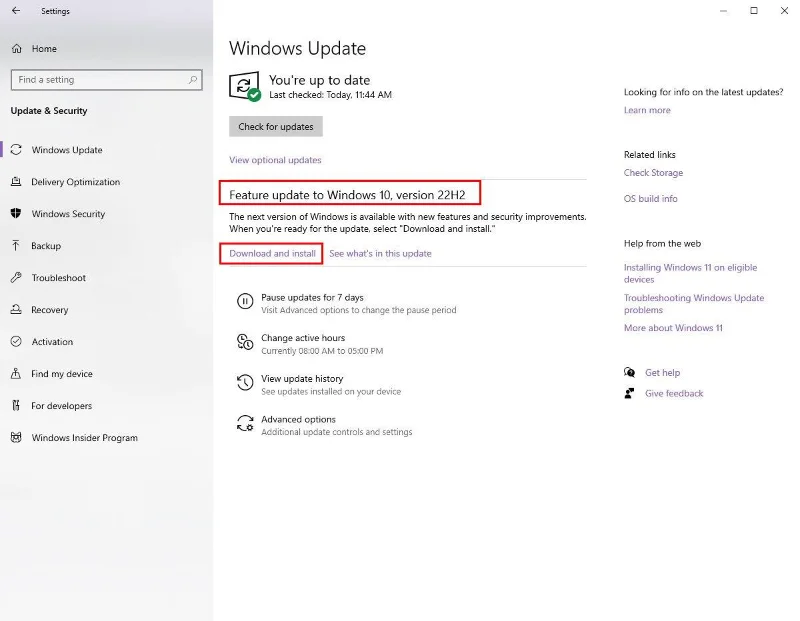Click the Recovery icon in sidebar
This screenshot has height=621, width=800.
[x=16, y=309]
